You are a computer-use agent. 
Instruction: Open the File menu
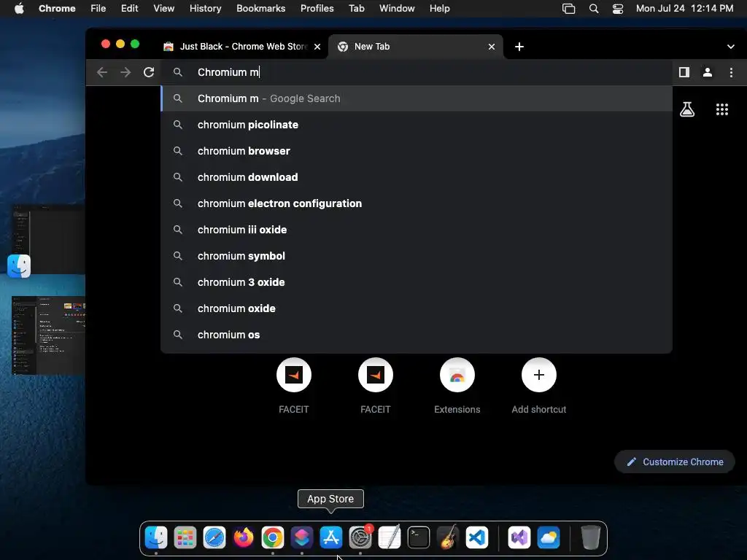point(98,9)
